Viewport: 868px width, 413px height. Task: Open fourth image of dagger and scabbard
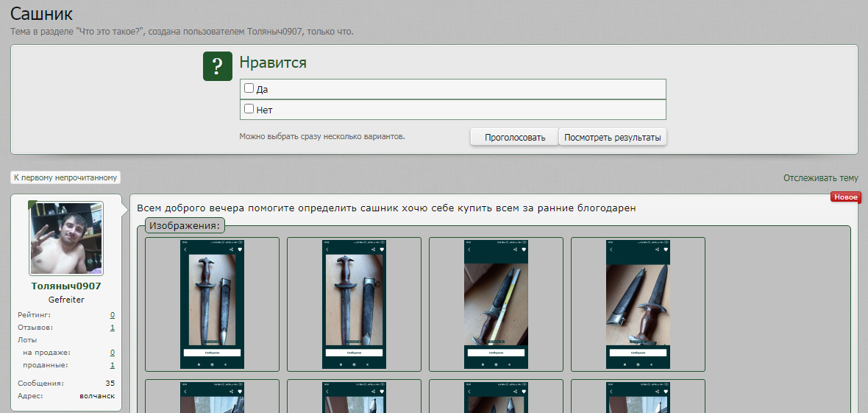(638, 304)
